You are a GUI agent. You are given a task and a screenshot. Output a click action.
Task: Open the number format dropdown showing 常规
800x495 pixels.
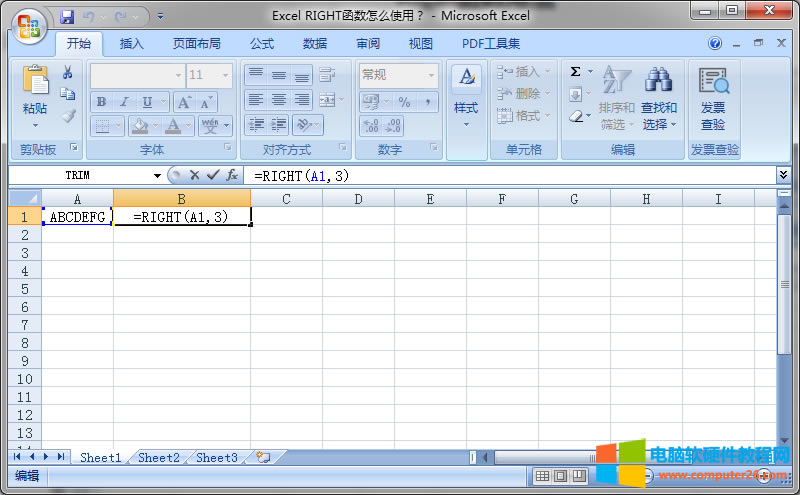pos(432,75)
